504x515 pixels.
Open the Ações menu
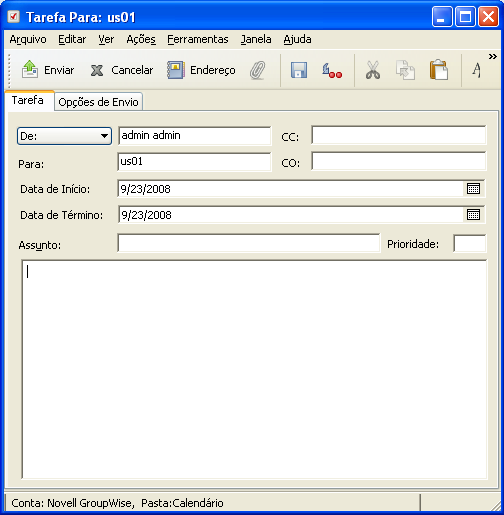click(141, 39)
